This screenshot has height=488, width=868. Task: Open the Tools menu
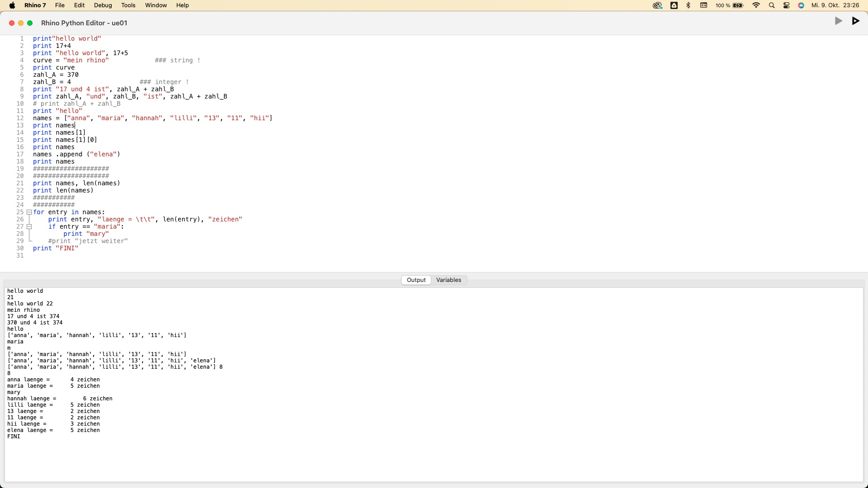[x=128, y=5]
